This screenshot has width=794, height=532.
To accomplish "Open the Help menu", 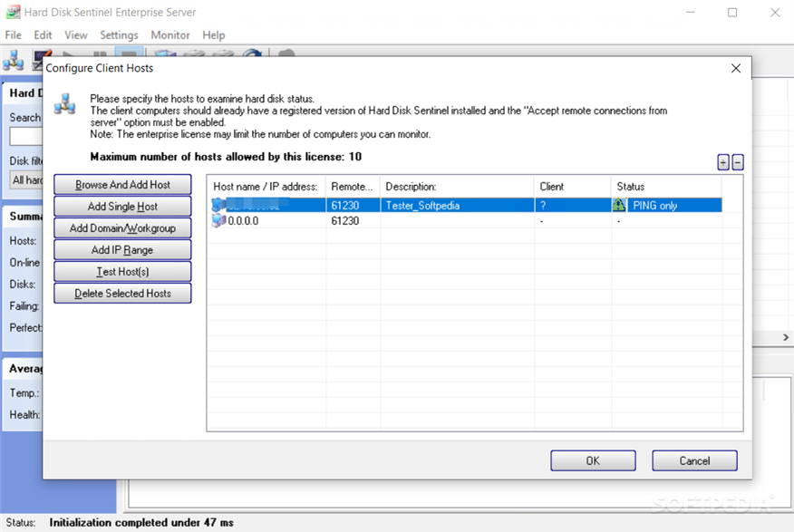I will pos(214,35).
